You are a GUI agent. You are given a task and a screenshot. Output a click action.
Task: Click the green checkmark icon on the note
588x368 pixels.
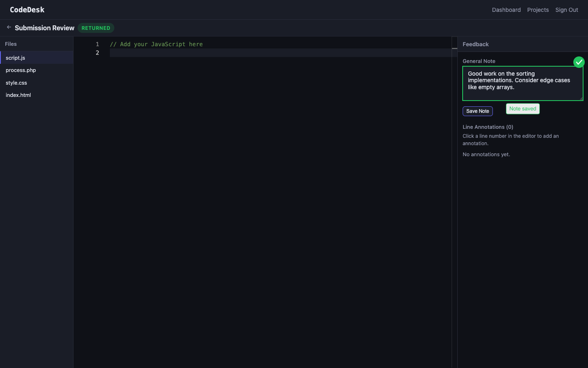coord(579,62)
